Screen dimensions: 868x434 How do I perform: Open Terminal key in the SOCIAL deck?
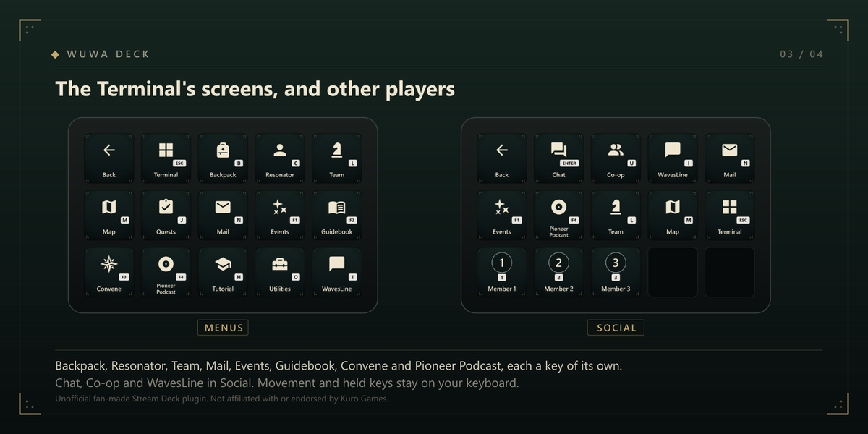[730, 215]
